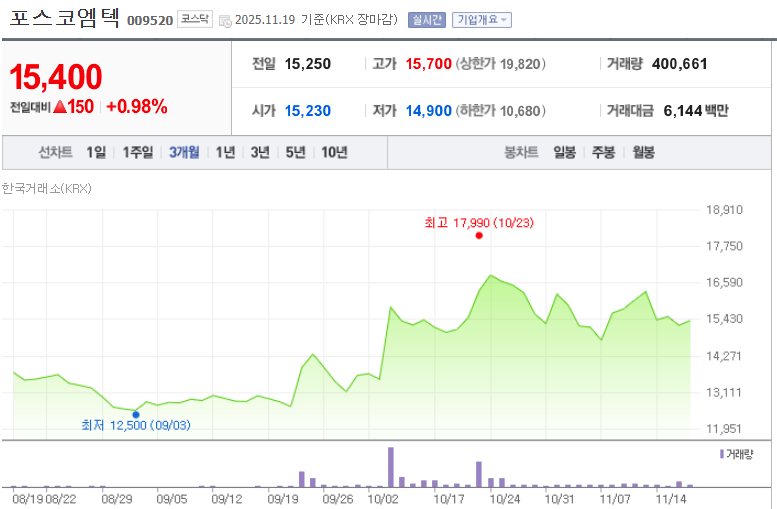The height and width of the screenshot is (509, 777).
Task: Click the 09/05 date axis label
Action: pyautogui.click(x=172, y=499)
